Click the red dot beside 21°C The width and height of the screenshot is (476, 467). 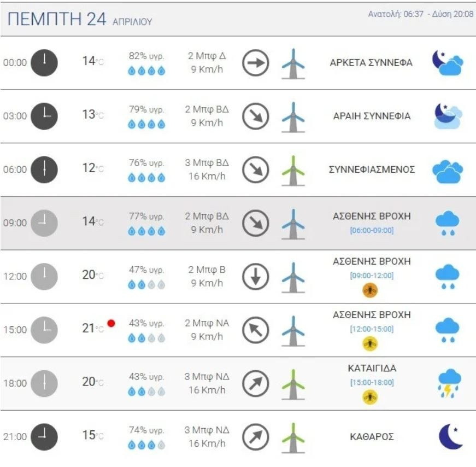coord(111,323)
